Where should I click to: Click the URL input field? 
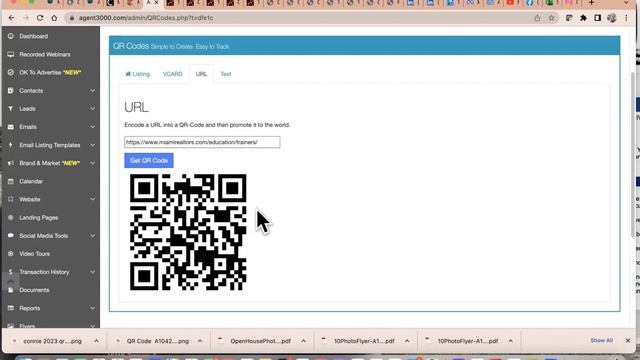pos(202,142)
